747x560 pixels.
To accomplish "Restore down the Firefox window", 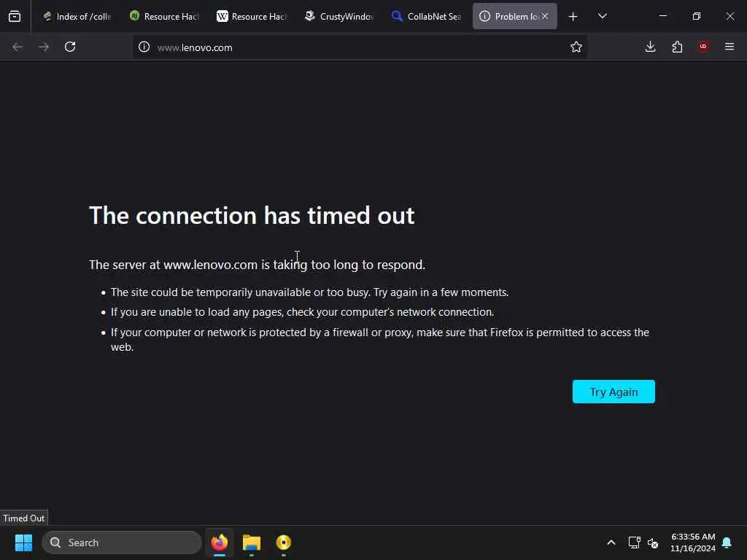I will click(697, 16).
